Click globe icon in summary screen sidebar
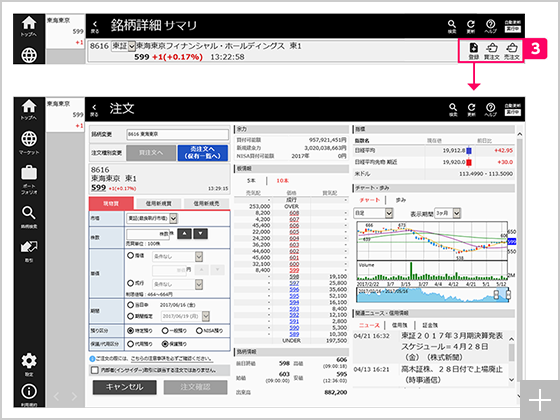 (29, 55)
